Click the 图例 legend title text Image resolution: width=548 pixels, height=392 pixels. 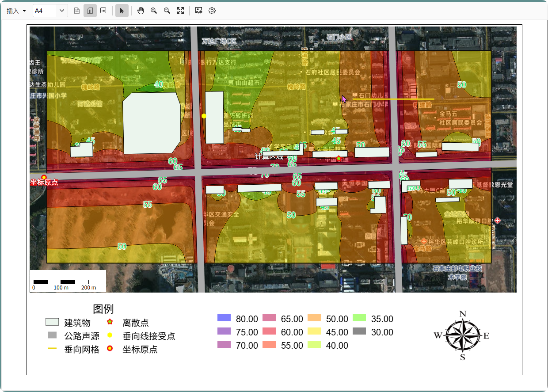click(x=103, y=309)
